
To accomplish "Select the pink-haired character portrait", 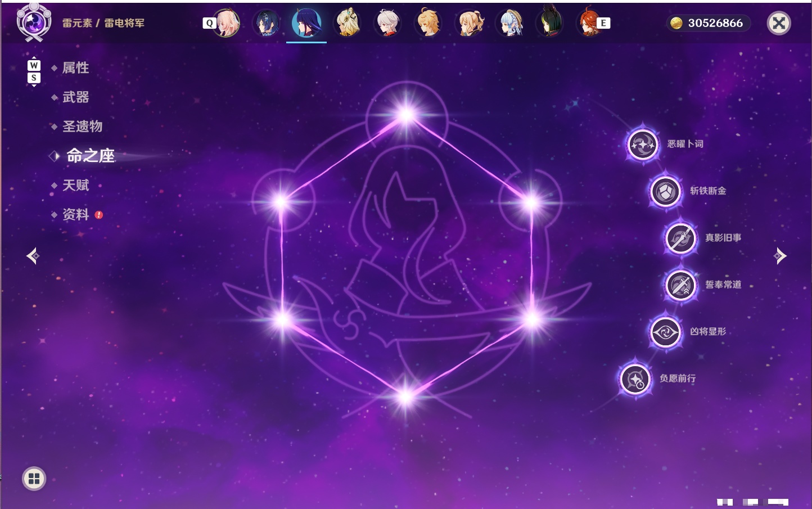I will (226, 23).
